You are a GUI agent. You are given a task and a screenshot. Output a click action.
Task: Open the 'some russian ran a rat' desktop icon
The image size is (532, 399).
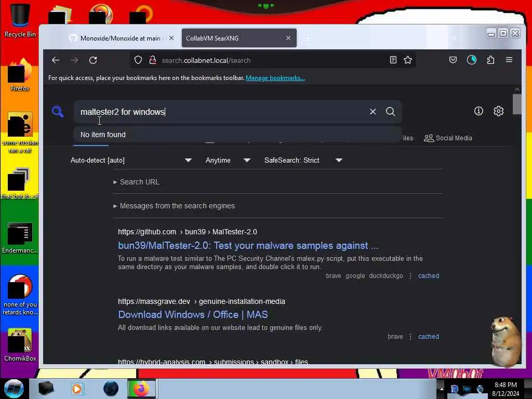coord(20,132)
